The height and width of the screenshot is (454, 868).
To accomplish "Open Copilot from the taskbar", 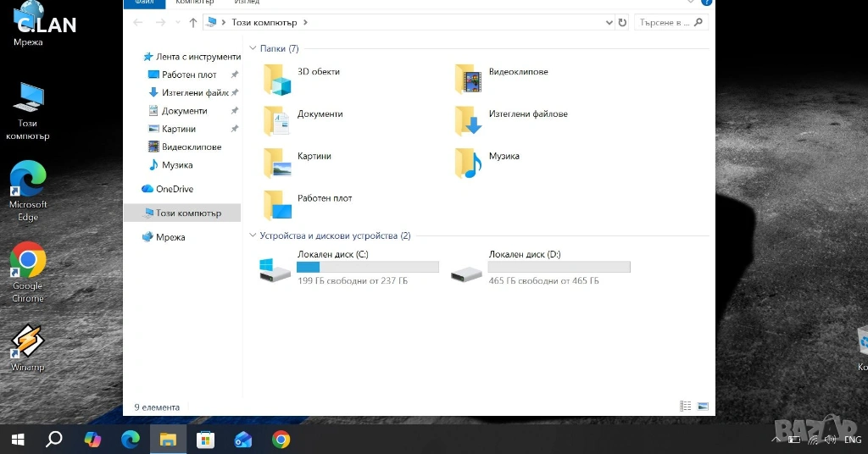I will [92, 440].
